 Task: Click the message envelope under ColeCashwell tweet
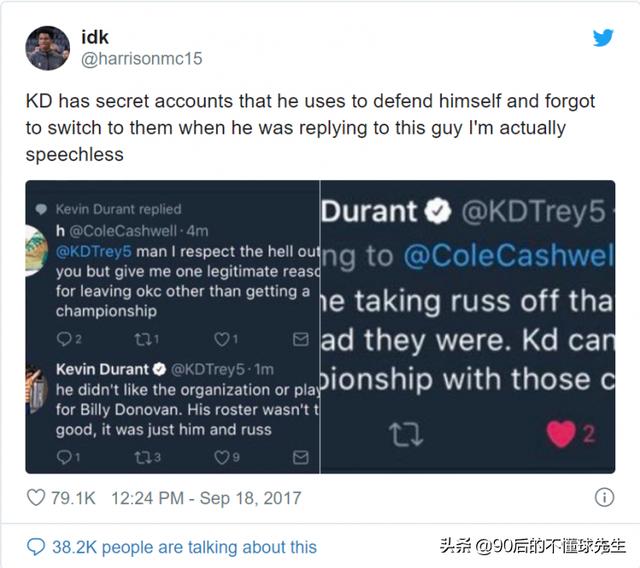[x=301, y=339]
